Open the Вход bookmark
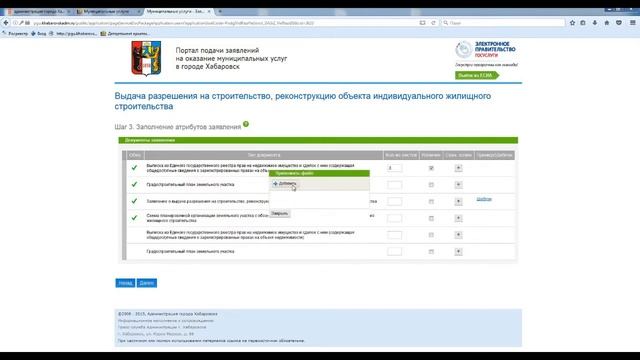 coord(39,33)
